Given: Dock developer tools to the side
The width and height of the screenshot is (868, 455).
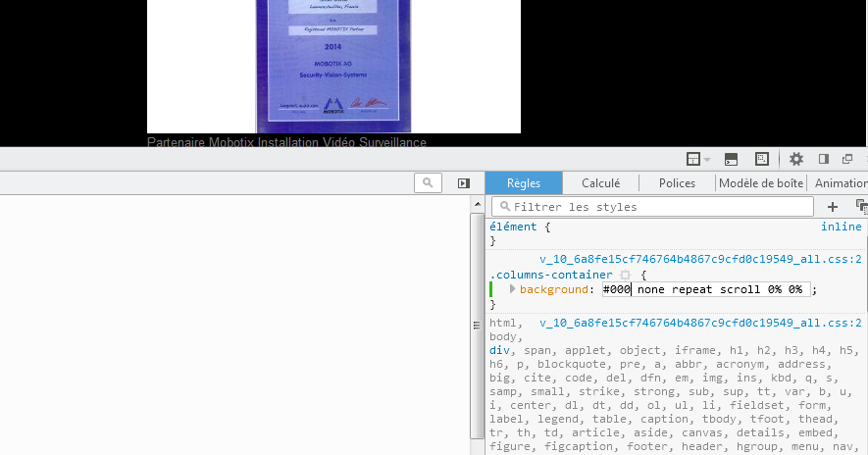Looking at the screenshot, I should pyautogui.click(x=824, y=160).
